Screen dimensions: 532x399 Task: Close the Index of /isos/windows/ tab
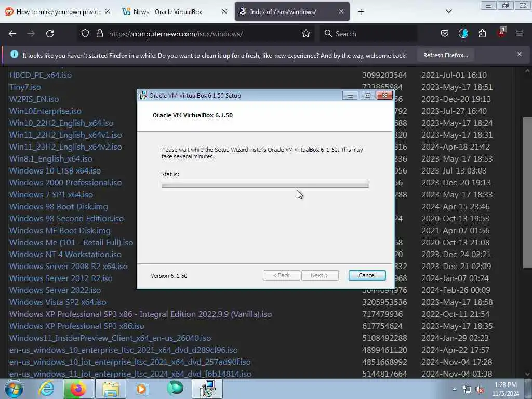point(341,11)
